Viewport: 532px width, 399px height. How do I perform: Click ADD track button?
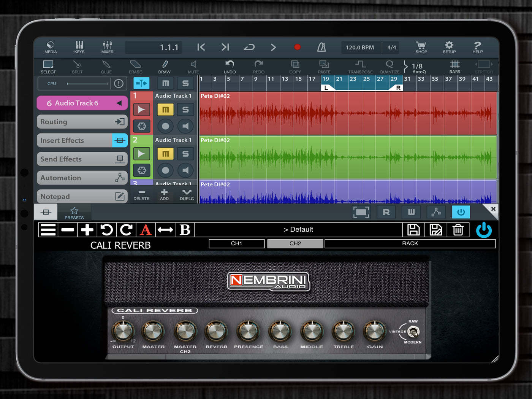164,195
